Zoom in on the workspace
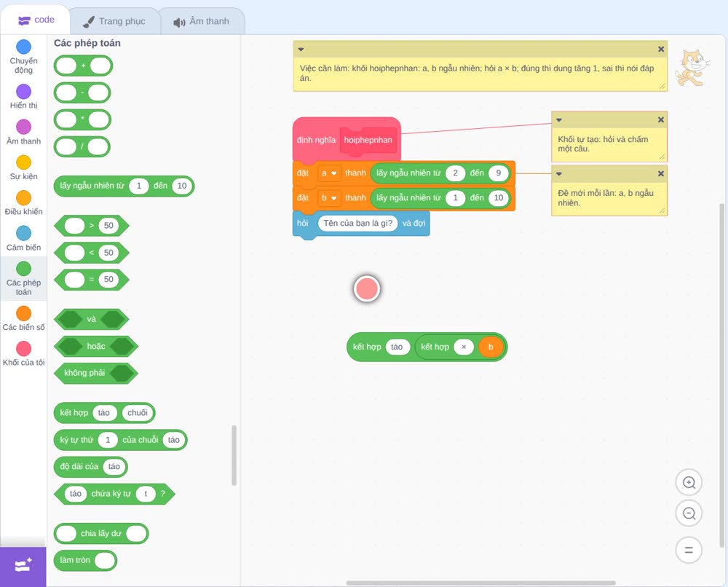 (x=689, y=483)
